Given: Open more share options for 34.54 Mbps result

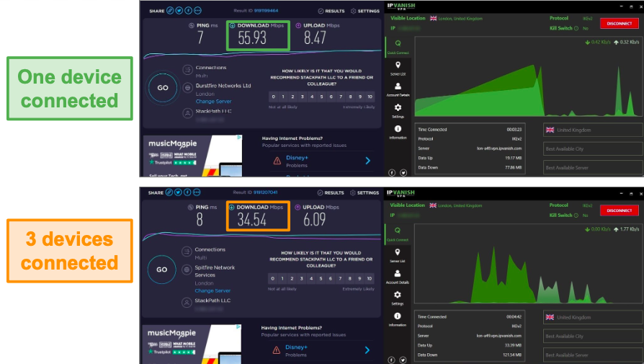Looking at the screenshot, I should (197, 192).
